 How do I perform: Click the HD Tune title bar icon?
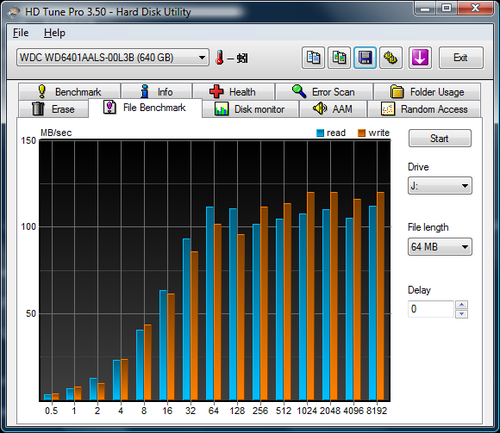(x=14, y=12)
